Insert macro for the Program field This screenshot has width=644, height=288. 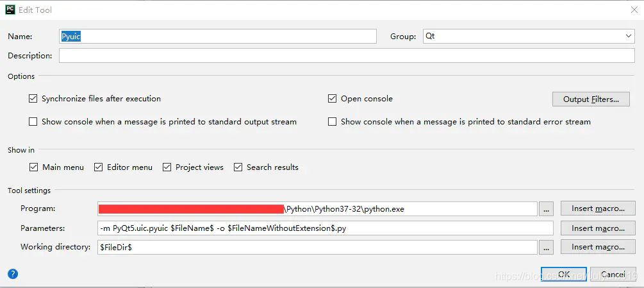(x=598, y=208)
